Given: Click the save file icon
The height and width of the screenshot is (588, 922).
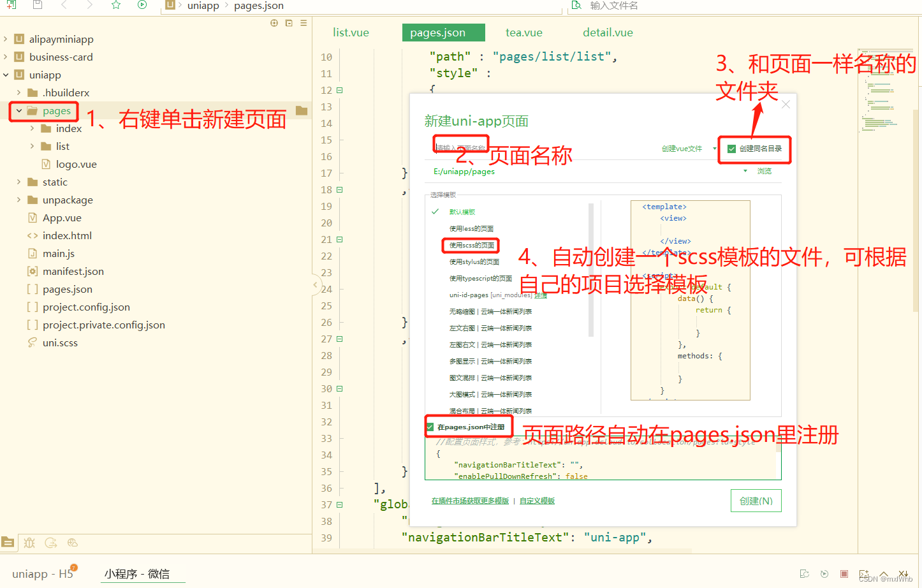Looking at the screenshot, I should (x=38, y=5).
